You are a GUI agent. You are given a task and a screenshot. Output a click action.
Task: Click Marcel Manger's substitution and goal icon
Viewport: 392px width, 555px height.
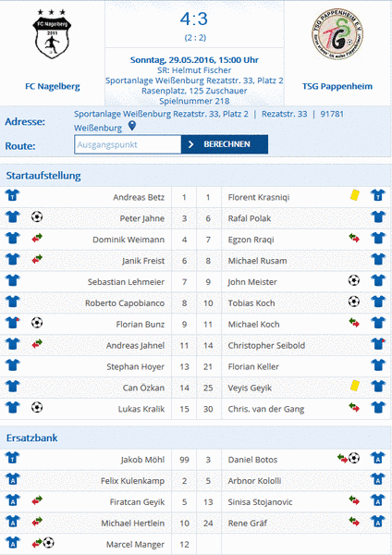(x=43, y=543)
